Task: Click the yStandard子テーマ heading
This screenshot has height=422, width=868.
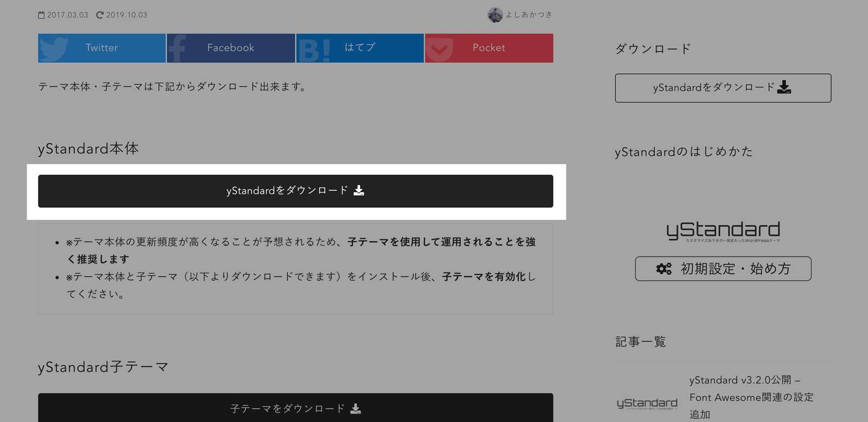Action: (103, 367)
